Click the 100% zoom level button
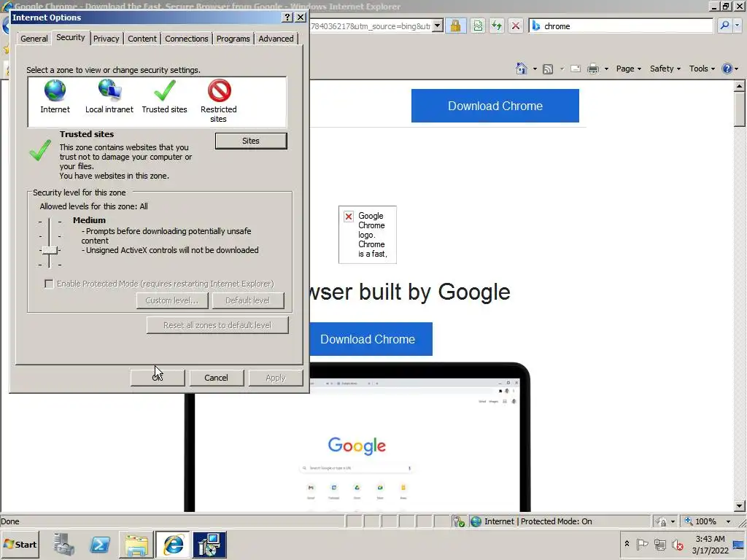 tap(701, 521)
